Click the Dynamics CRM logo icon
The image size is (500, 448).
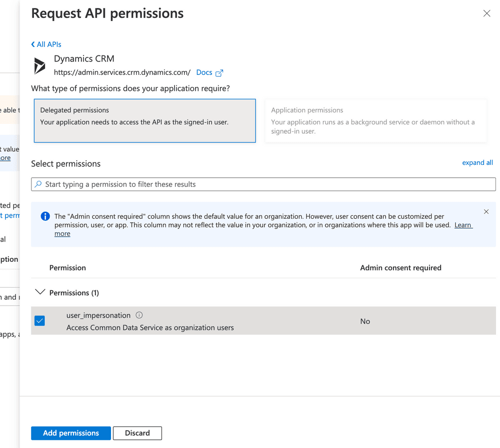click(39, 65)
